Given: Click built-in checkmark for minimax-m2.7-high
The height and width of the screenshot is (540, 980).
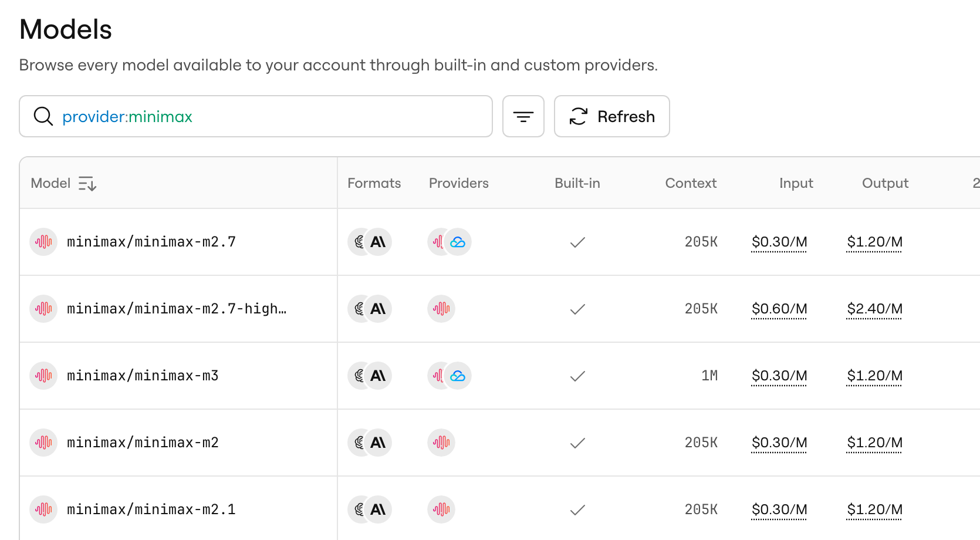Looking at the screenshot, I should 577,309.
